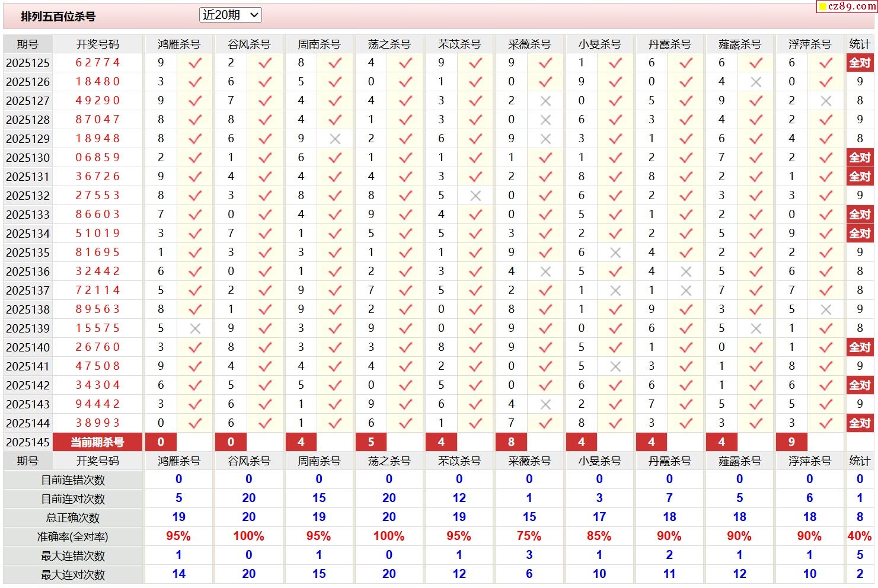
Task: Click the period number 2025138
Action: [x=28, y=309]
